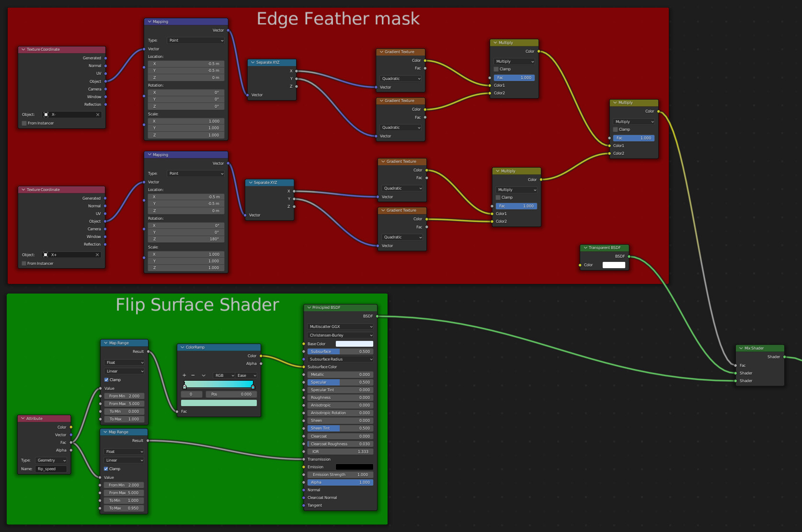This screenshot has height=532, width=802.
Task: Remove the active ColorRamp color stop
Action: pos(193,375)
